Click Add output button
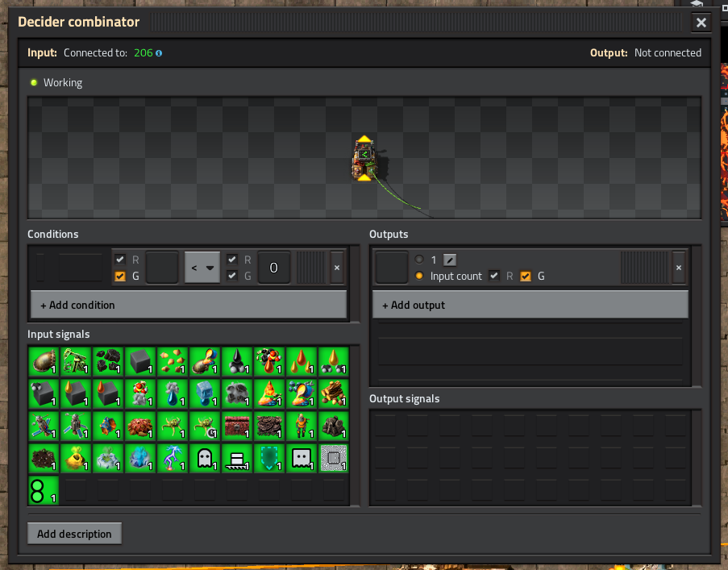Image resolution: width=728 pixels, height=570 pixels. click(530, 305)
